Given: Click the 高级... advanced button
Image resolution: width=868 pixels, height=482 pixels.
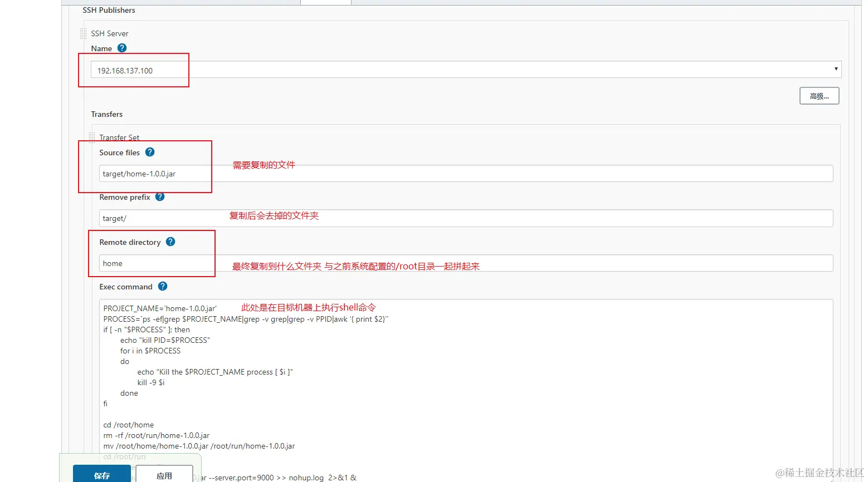Looking at the screenshot, I should [x=820, y=96].
